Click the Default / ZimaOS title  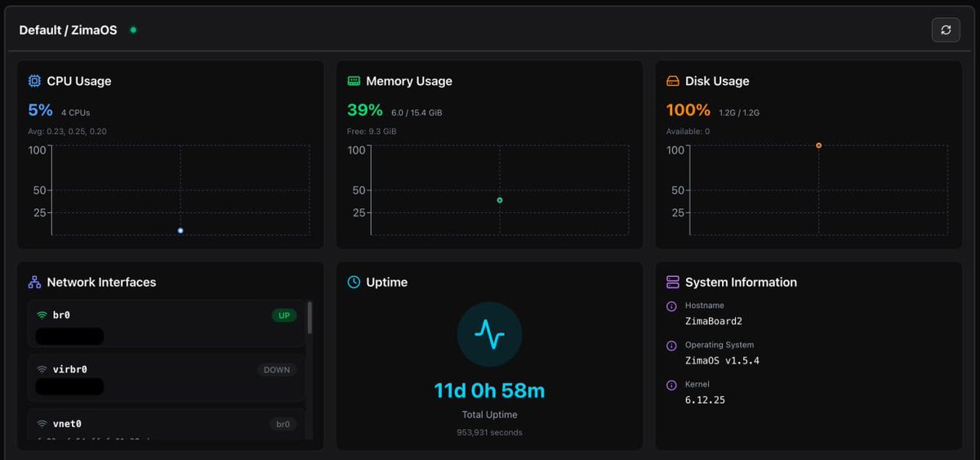[68, 30]
